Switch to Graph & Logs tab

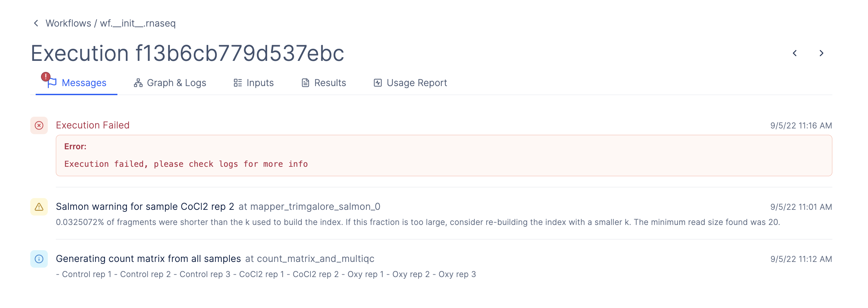(x=176, y=83)
